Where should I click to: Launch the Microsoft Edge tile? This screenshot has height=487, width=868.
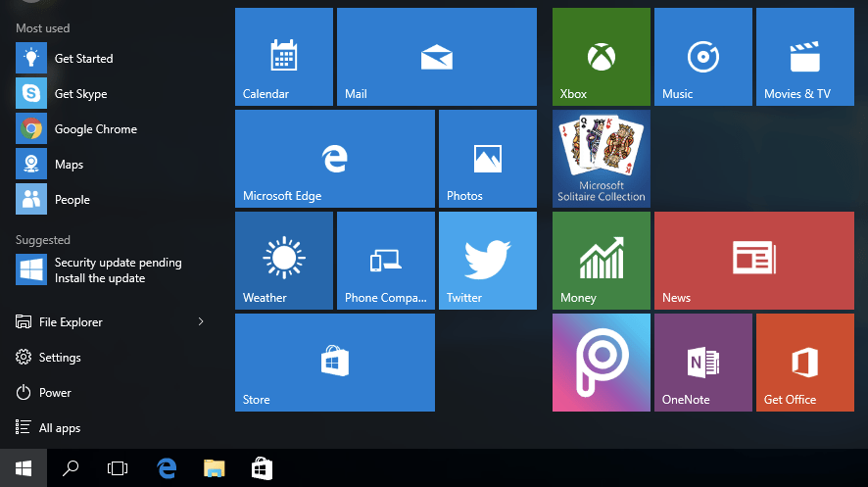point(335,159)
